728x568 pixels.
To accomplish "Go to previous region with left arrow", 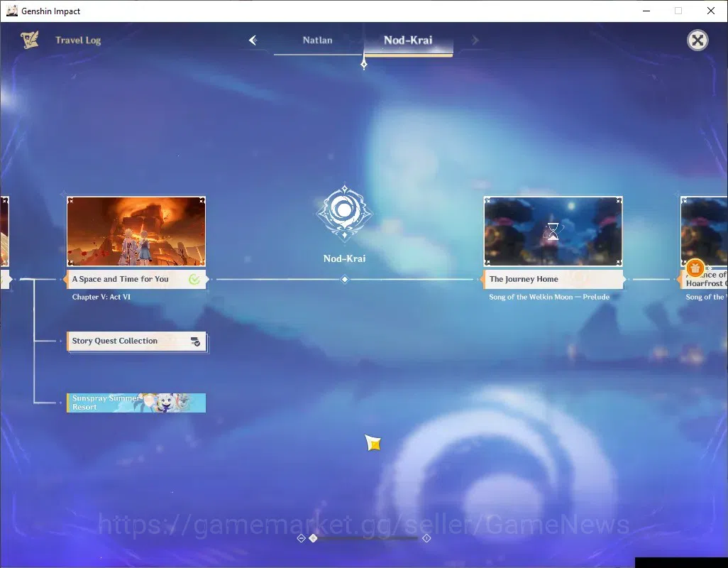I will pyautogui.click(x=253, y=40).
